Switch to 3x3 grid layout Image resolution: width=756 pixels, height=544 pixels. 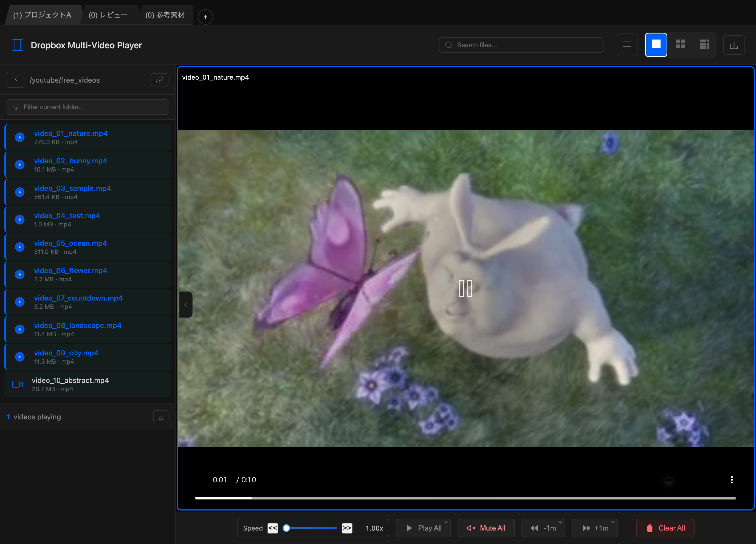(704, 45)
